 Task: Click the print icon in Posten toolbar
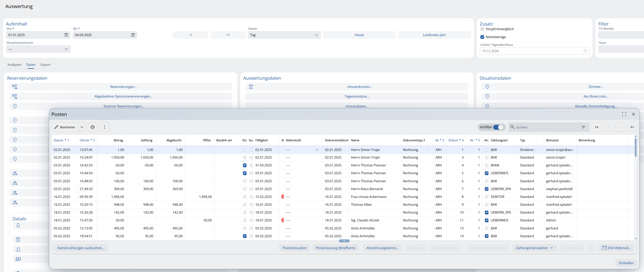(x=93, y=127)
